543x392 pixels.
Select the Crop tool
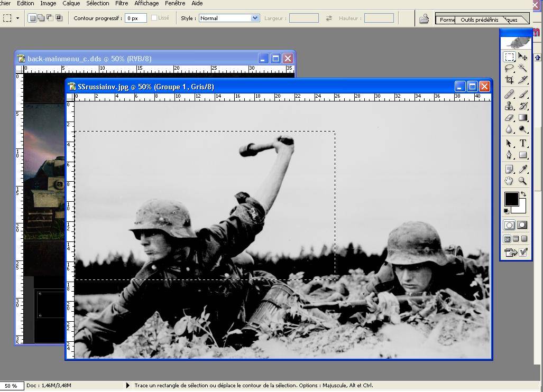click(x=509, y=80)
